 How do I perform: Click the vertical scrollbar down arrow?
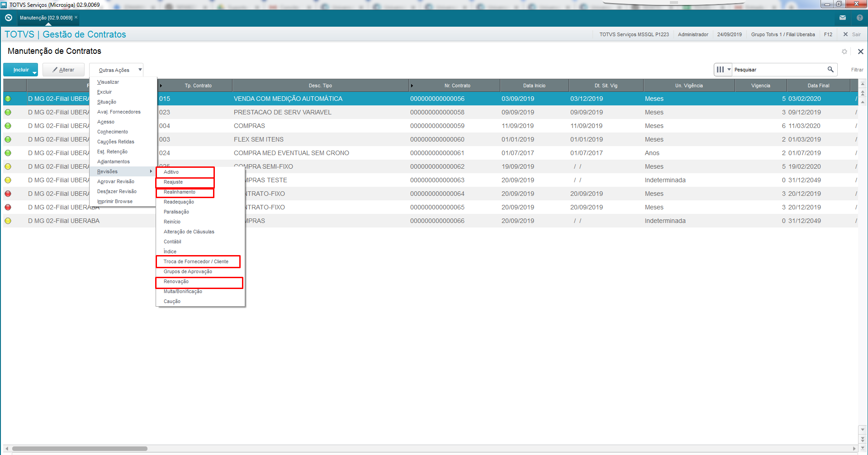pos(863,429)
